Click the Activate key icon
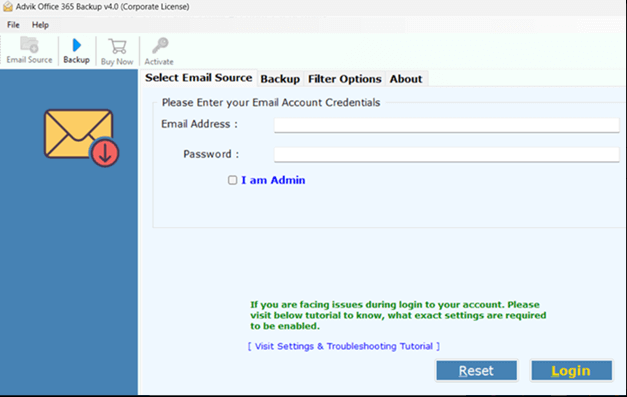627x397 pixels. (x=160, y=46)
